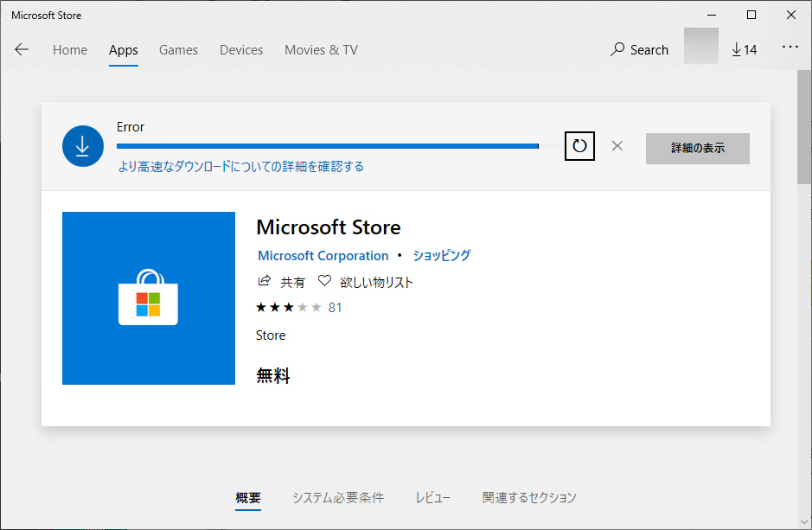Click the Store description text
This screenshot has height=530, width=812.
271,335
